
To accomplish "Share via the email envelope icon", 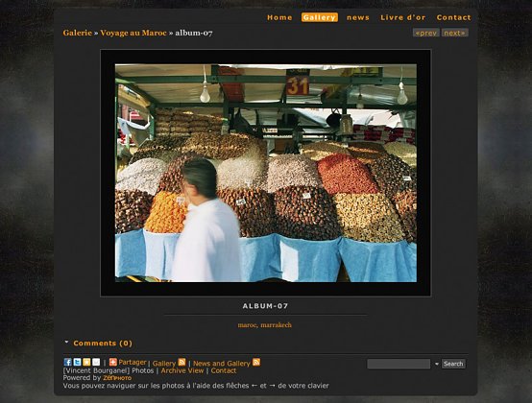I will pyautogui.click(x=96, y=363).
